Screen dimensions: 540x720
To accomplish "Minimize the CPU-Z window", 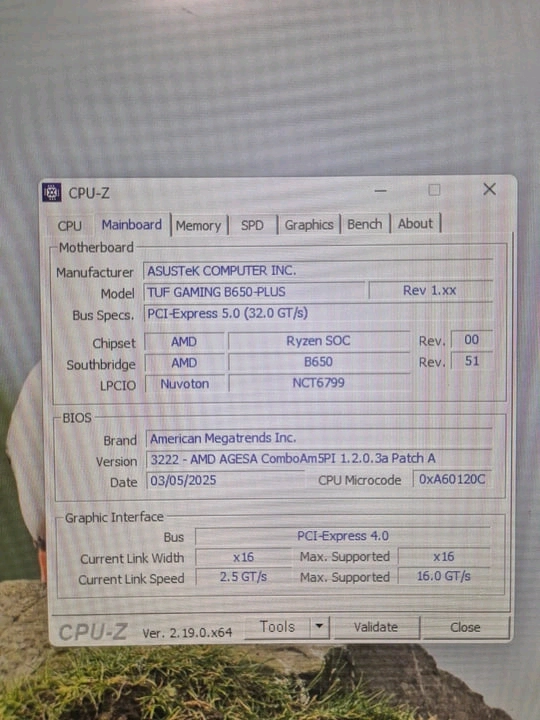I will pyautogui.click(x=380, y=190).
